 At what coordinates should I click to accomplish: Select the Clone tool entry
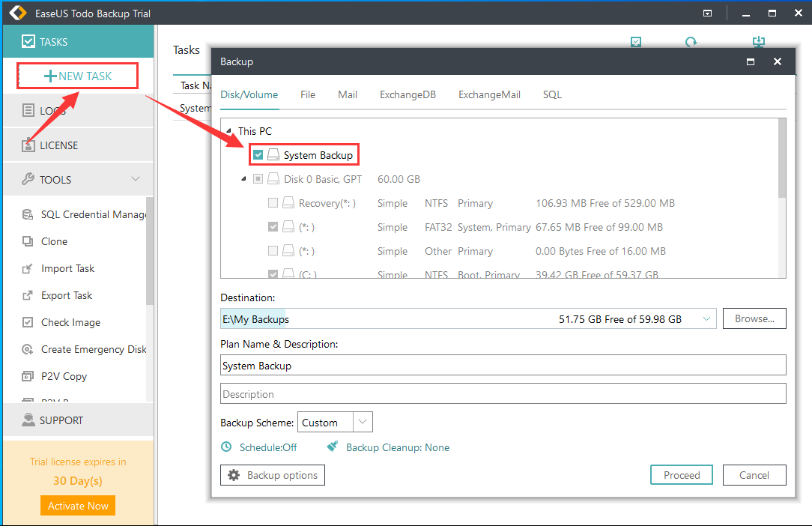(55, 241)
